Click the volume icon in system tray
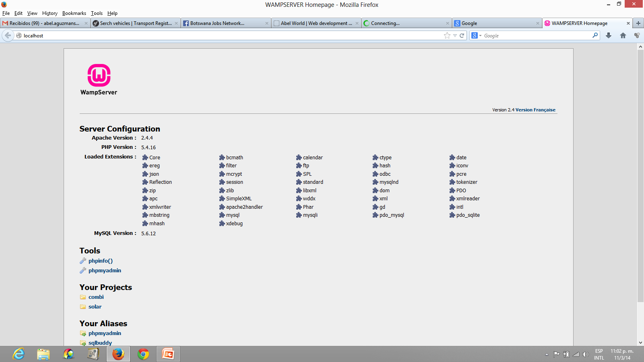The height and width of the screenshot is (362, 644). point(586,354)
